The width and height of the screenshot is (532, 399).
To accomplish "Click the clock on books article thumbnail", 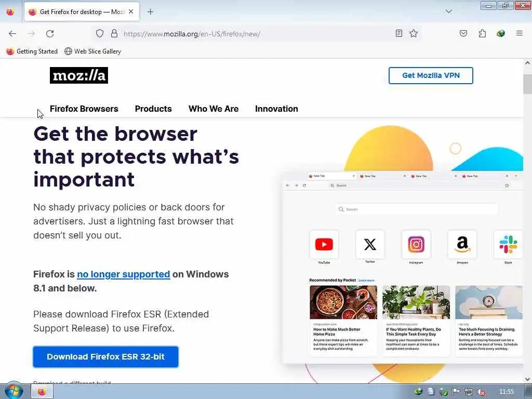I will pos(489,302).
